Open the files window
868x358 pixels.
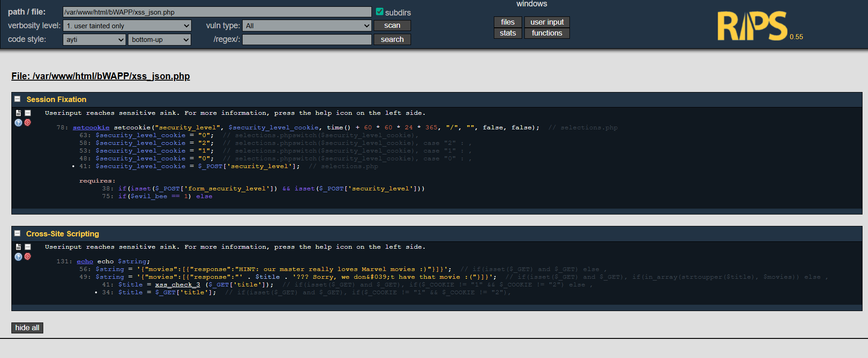coord(508,22)
